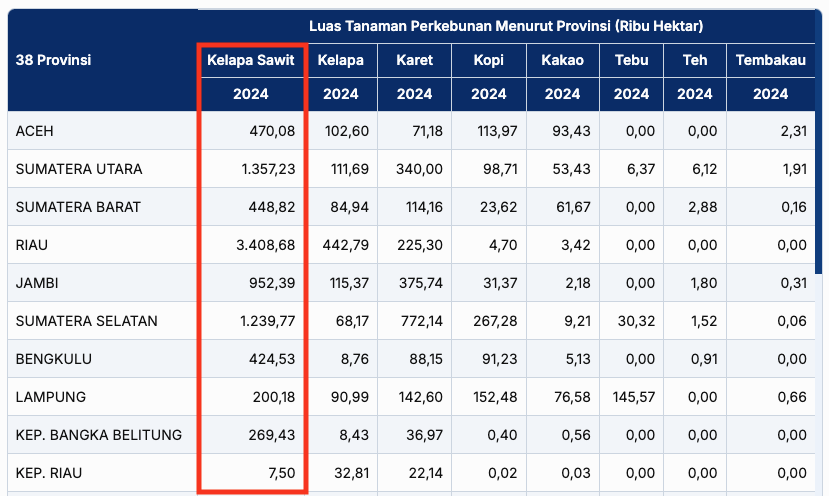Image resolution: width=829 pixels, height=496 pixels.
Task: Select Sumatera Utara's Teh value 6,12
Action: [x=704, y=169]
